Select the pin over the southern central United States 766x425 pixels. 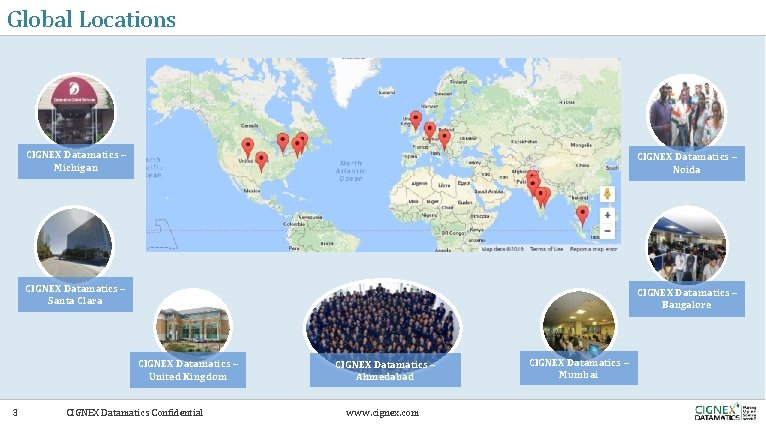point(262,162)
